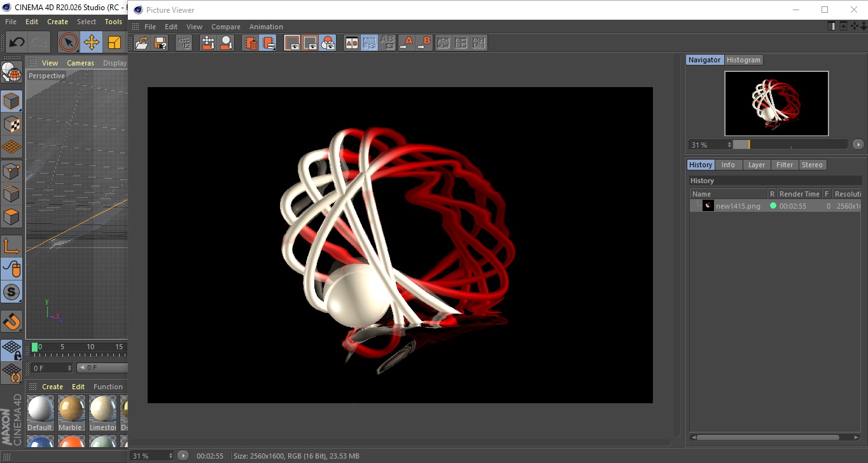The height and width of the screenshot is (463, 868).
Task: Select new1415.png in History list
Action: [x=738, y=206]
